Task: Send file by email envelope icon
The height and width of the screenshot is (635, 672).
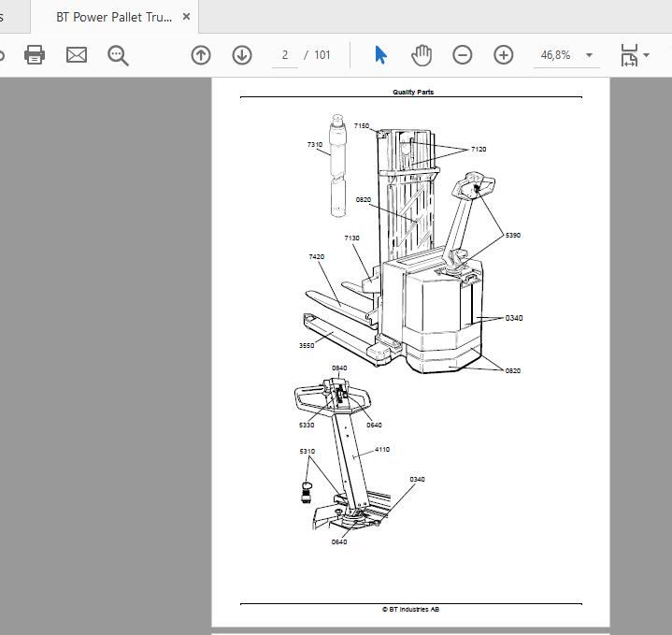Action: 77,55
